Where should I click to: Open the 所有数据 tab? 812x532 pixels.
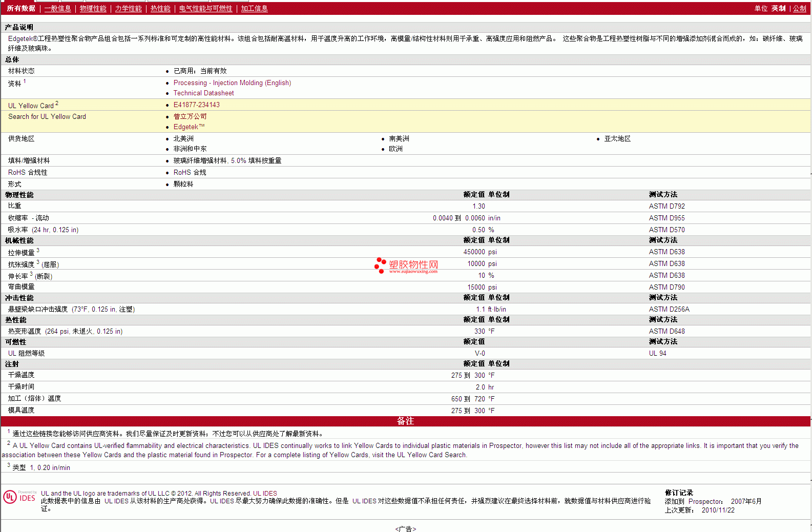point(21,8)
